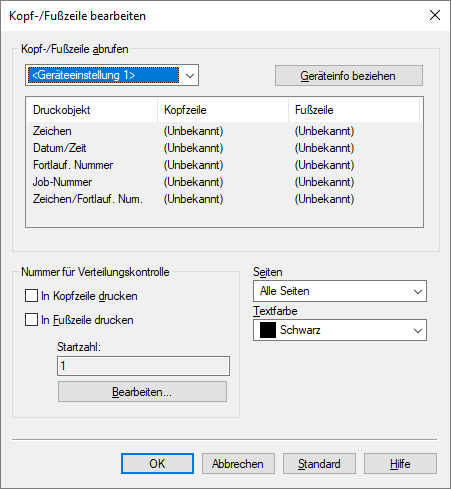Screen dimensions: 451x489
Task: Click into the Startzahl input field
Action: click(x=143, y=366)
